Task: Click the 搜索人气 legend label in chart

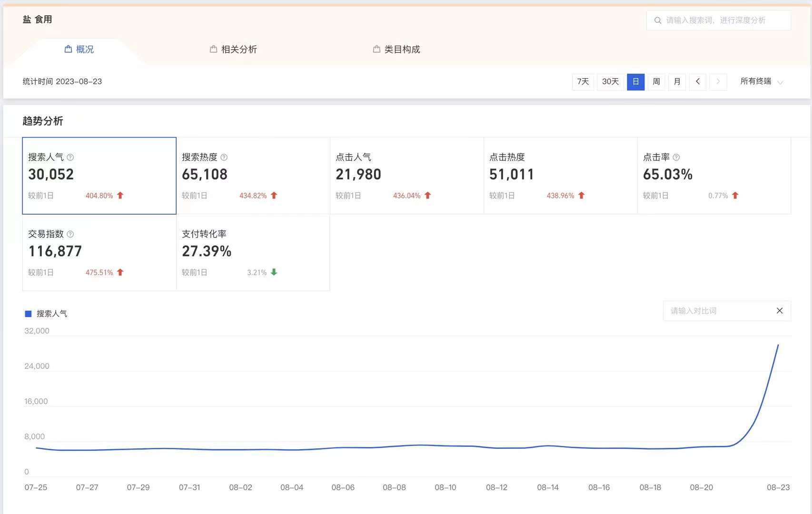Action: point(52,314)
